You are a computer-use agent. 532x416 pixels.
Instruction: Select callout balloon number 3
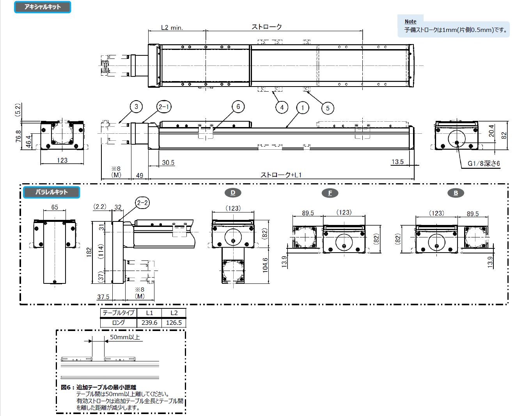(x=136, y=107)
